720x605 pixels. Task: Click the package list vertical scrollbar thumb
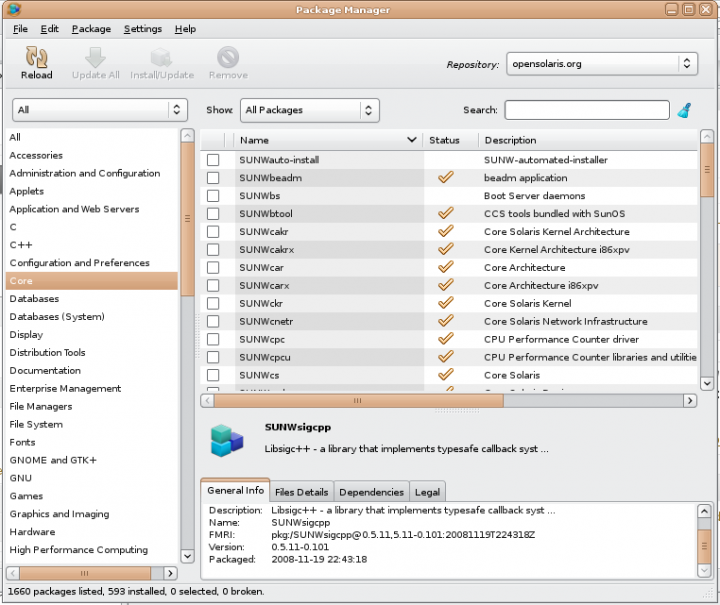tap(707, 170)
